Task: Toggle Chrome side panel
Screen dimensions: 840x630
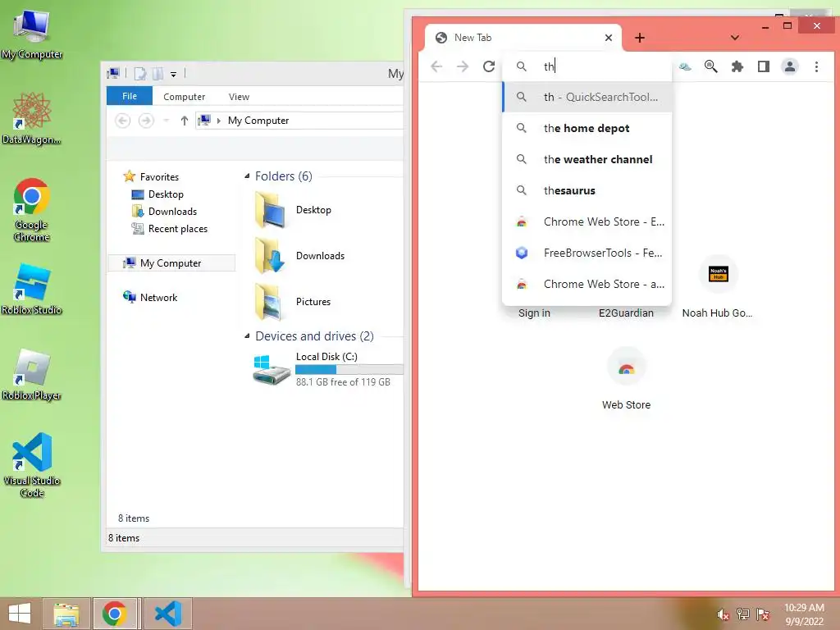Action: click(764, 66)
